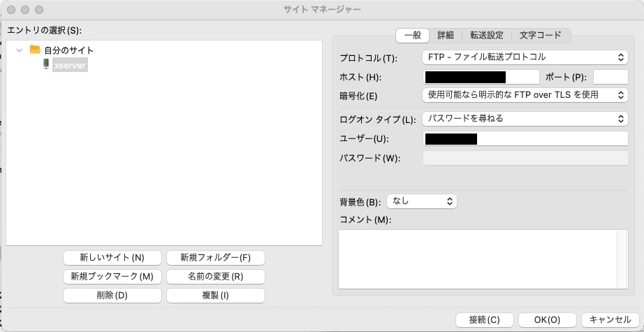Select the xserver site entry

point(70,65)
